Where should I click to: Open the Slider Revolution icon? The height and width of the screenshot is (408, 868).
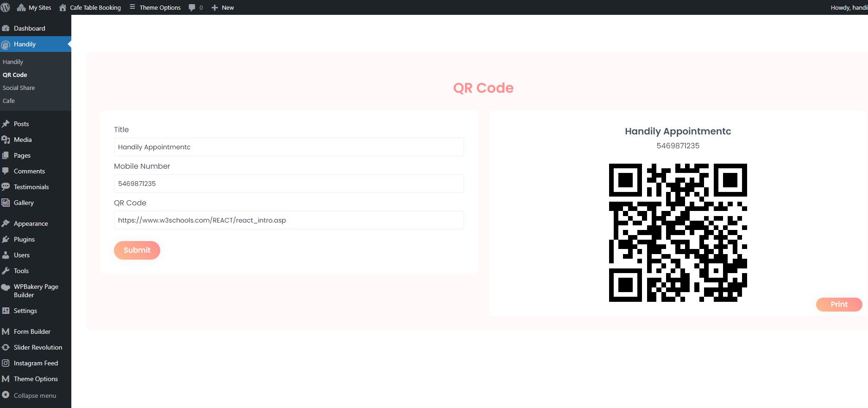[6, 347]
